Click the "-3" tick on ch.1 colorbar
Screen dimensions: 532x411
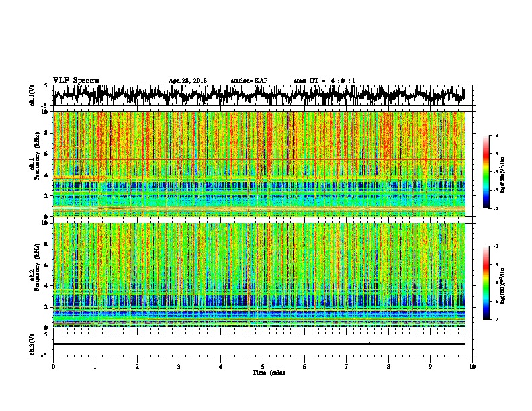click(x=496, y=136)
